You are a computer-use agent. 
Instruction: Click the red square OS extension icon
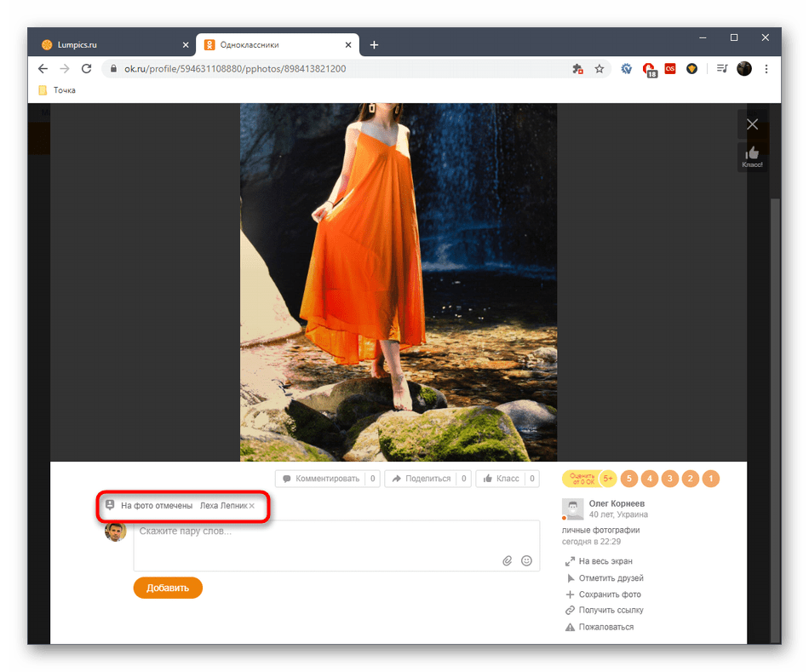[670, 69]
